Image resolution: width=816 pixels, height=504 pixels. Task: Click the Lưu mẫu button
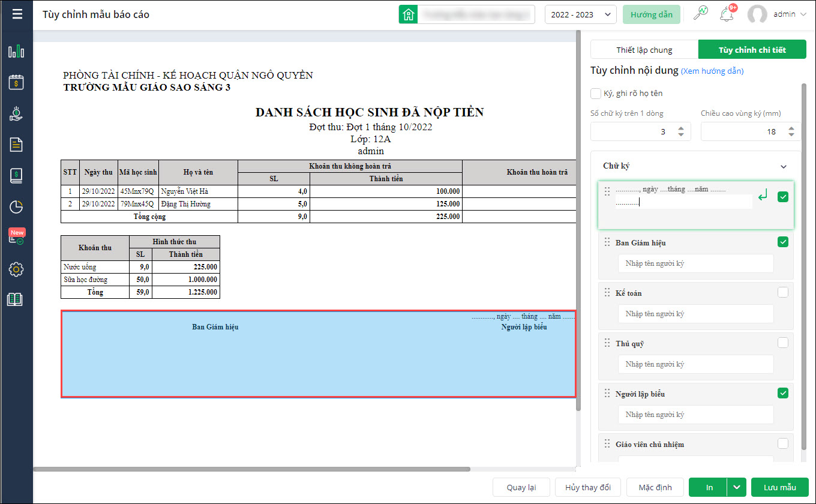click(x=779, y=487)
